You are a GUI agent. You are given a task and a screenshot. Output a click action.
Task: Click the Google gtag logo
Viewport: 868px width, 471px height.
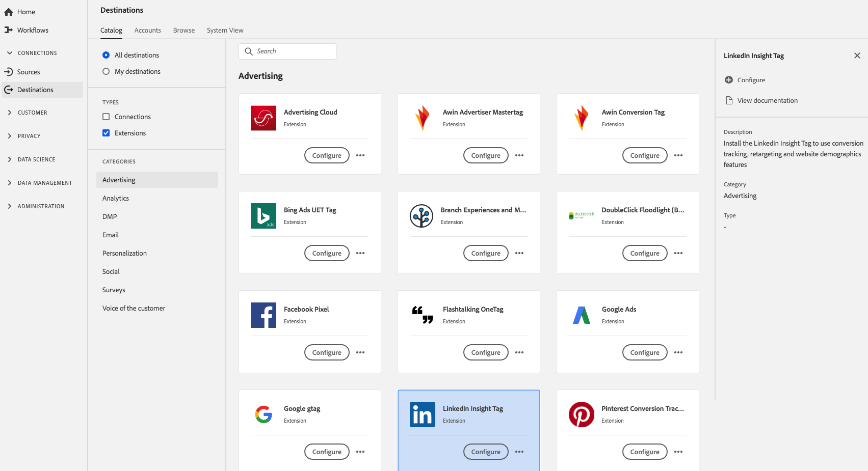pos(264,414)
